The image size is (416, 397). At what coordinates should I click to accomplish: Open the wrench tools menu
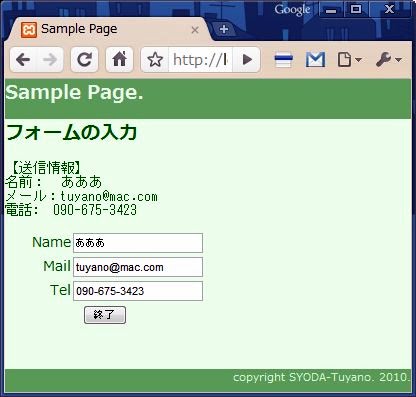388,60
